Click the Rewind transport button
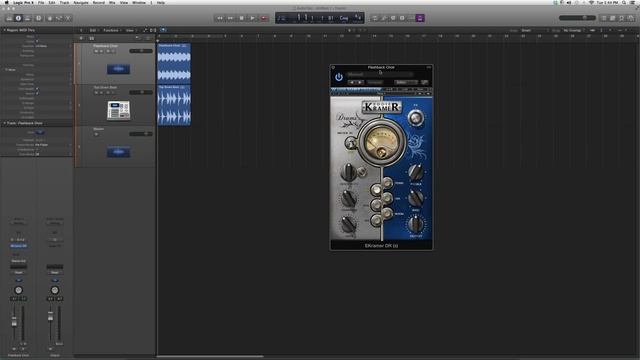Screen dimensions: 640x360 click(220, 18)
